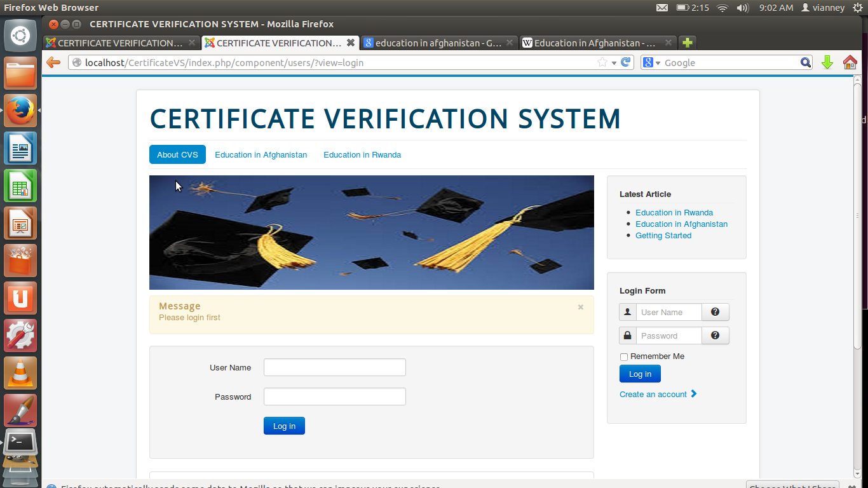Open the Education in Rwanda menu item
868x488 pixels.
pyautogui.click(x=362, y=154)
